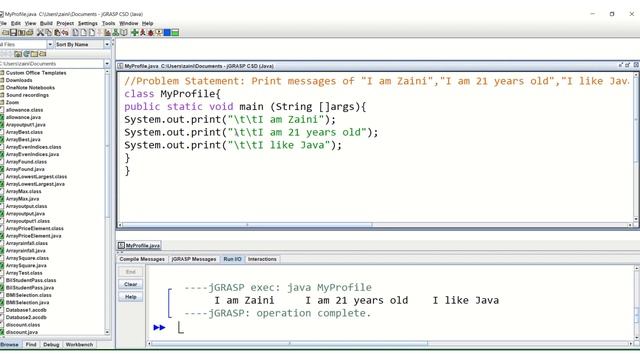Close the MyProfile.java editor window
Image resolution: width=640 pixels, height=360 pixels.
click(x=636, y=65)
